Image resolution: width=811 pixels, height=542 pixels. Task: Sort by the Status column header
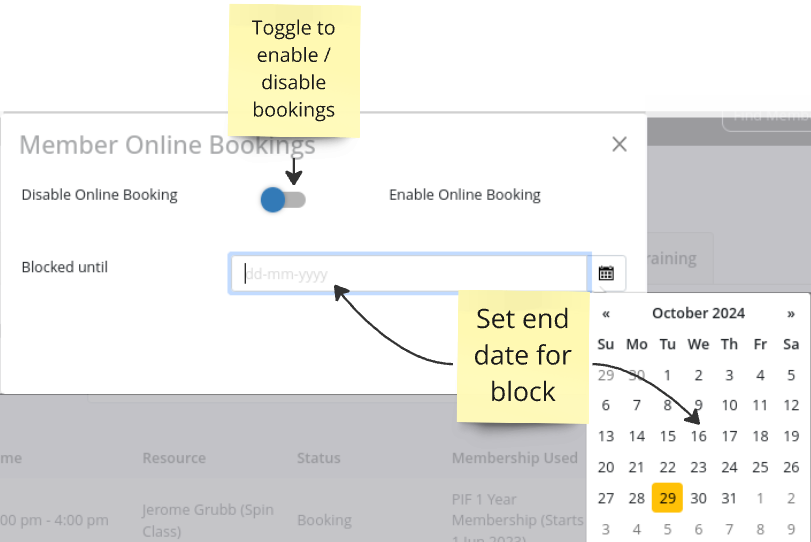(x=318, y=458)
